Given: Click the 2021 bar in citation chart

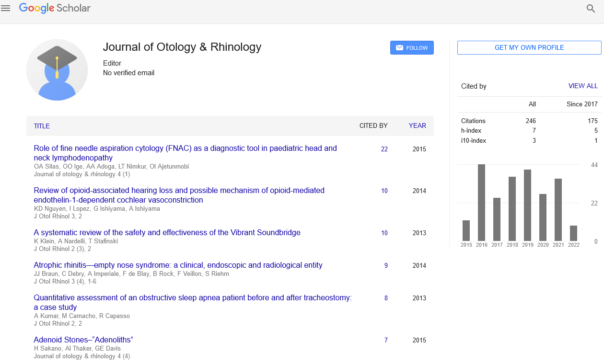Looking at the screenshot, I should 558,210.
